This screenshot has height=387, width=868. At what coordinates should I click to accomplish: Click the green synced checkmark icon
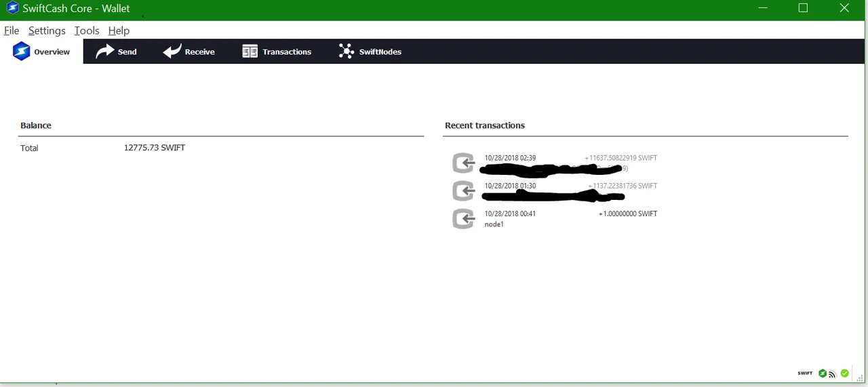[x=845, y=373]
